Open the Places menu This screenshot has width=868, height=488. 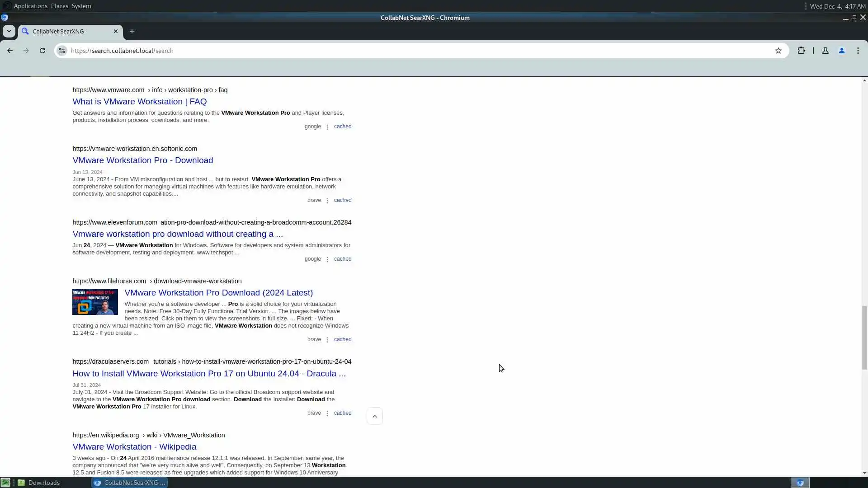click(59, 6)
